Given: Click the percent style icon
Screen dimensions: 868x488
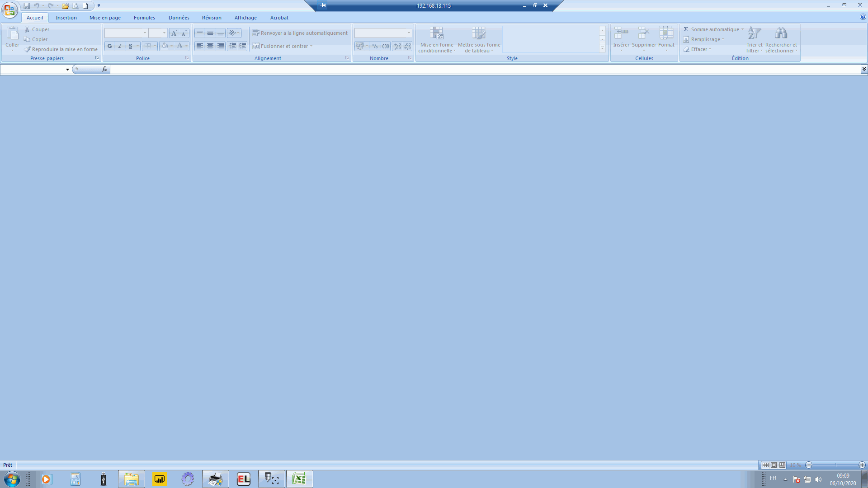Looking at the screenshot, I should 375,46.
